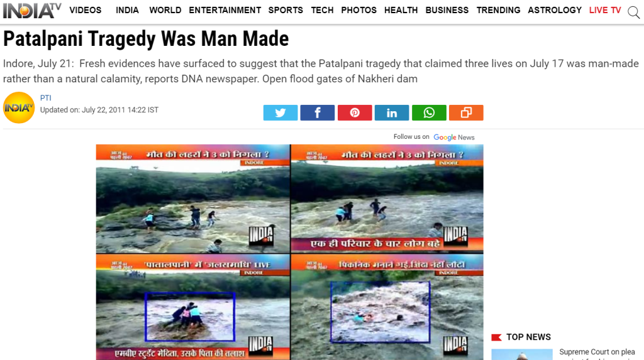Open the TRENDING section
Screen dimensions: 644x360
498,10
